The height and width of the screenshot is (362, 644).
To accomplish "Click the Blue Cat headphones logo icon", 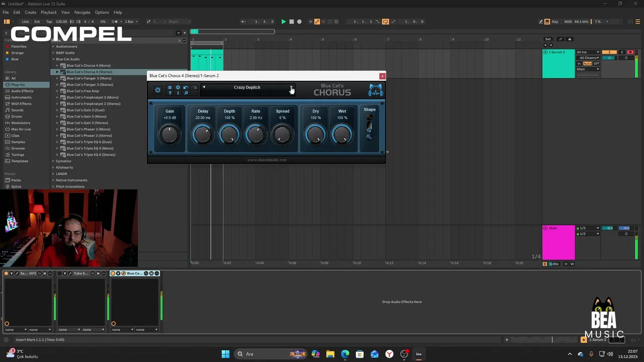I will 375,90.
